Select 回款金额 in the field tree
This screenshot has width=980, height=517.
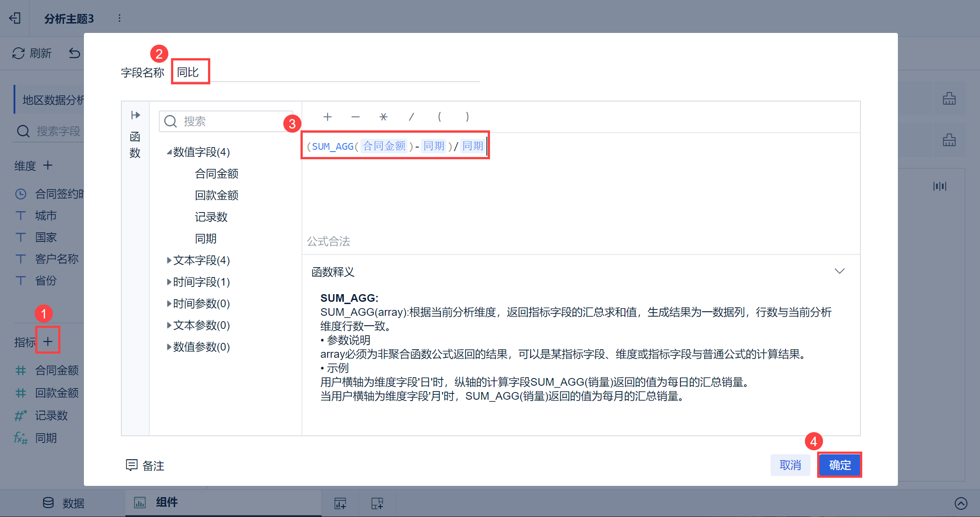coord(216,195)
